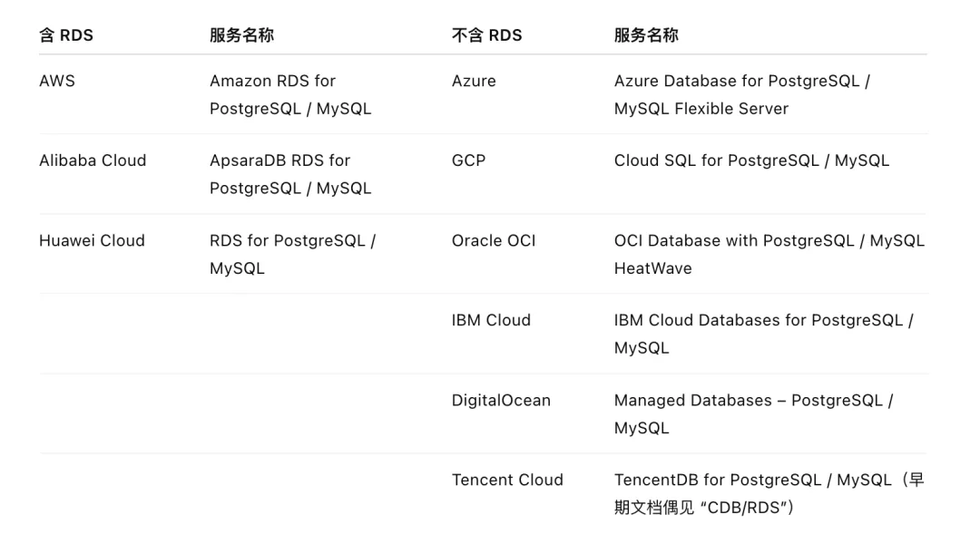Select the Alibaba Cloud cell

coord(93,160)
